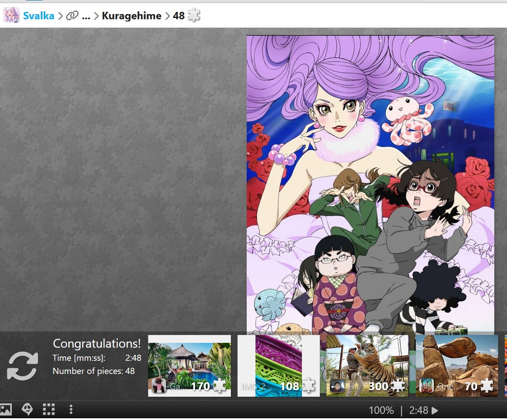507x420 pixels.
Task: Open the 300-piece tiger puzzle
Action: coord(367,366)
